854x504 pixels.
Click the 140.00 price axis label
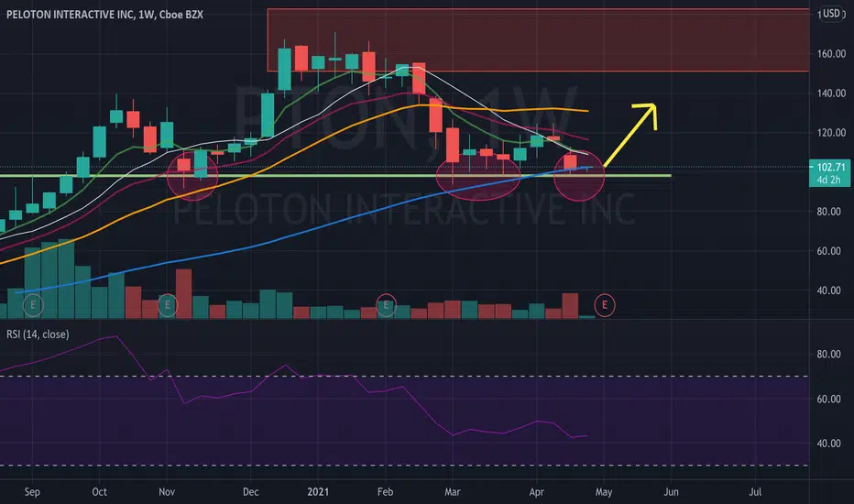click(831, 93)
